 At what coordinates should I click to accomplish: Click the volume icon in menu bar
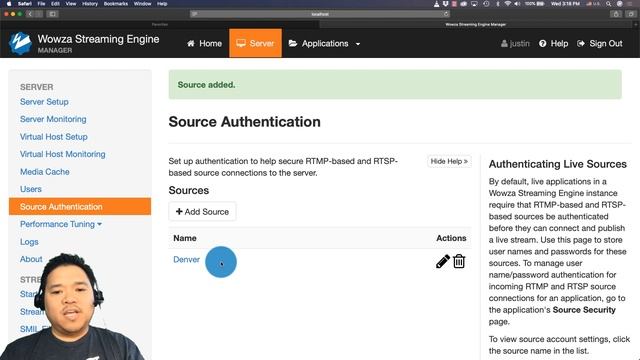(x=518, y=4)
